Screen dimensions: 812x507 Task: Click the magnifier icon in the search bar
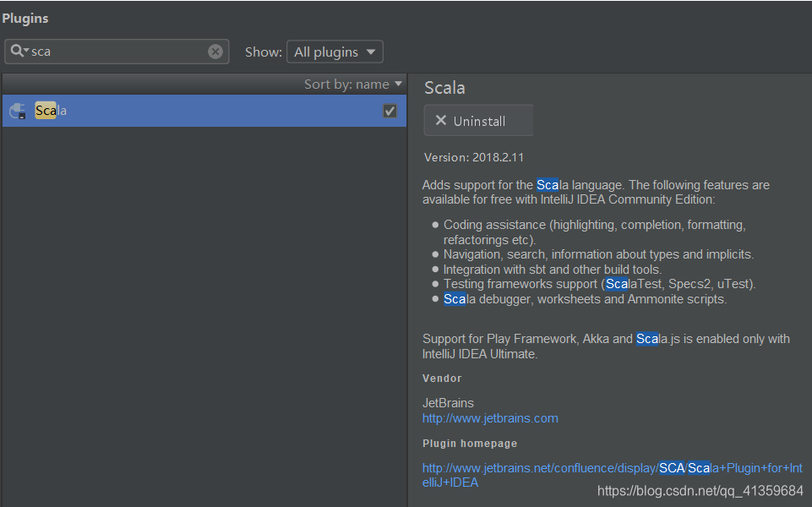[15, 51]
